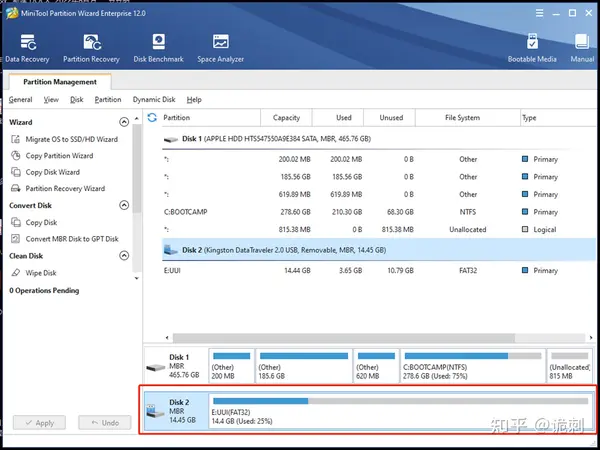This screenshot has height=450, width=600.
Task: Select the E:UUI partition row
Action: (x=379, y=271)
